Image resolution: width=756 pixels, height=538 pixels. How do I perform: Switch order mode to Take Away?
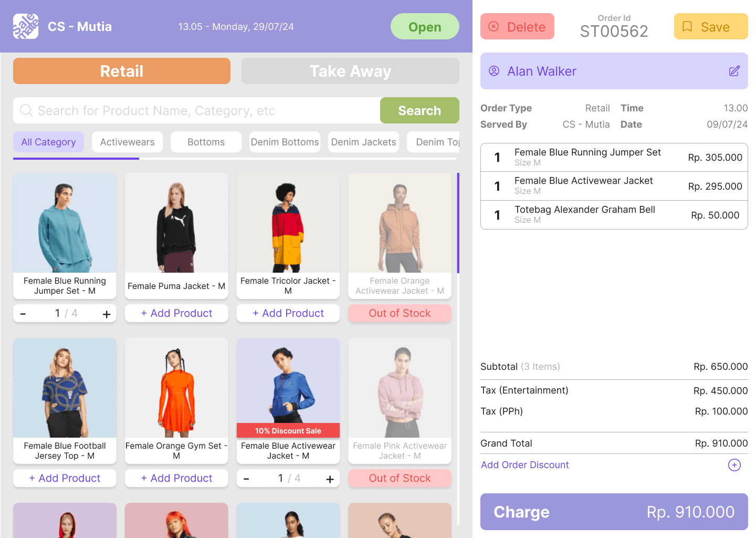(350, 71)
